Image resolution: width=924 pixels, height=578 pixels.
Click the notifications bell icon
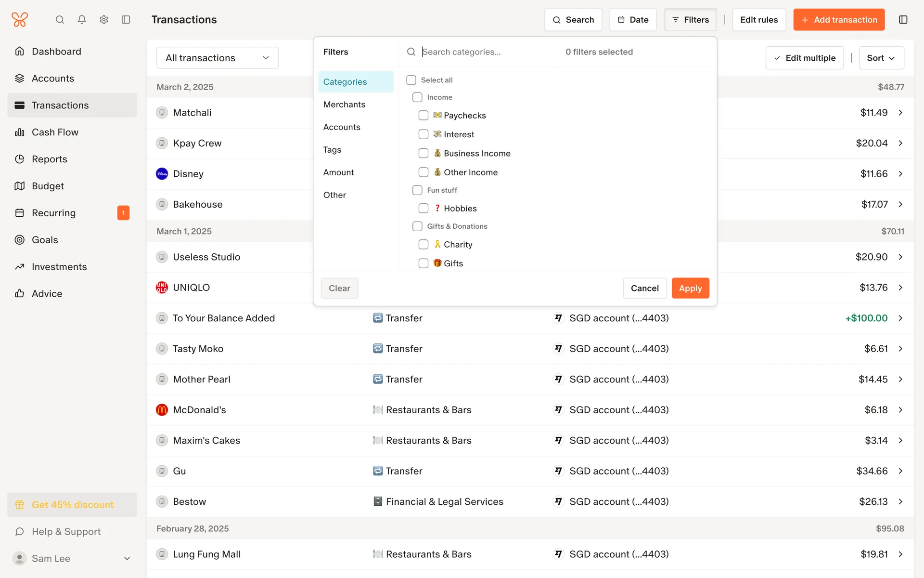(x=82, y=20)
